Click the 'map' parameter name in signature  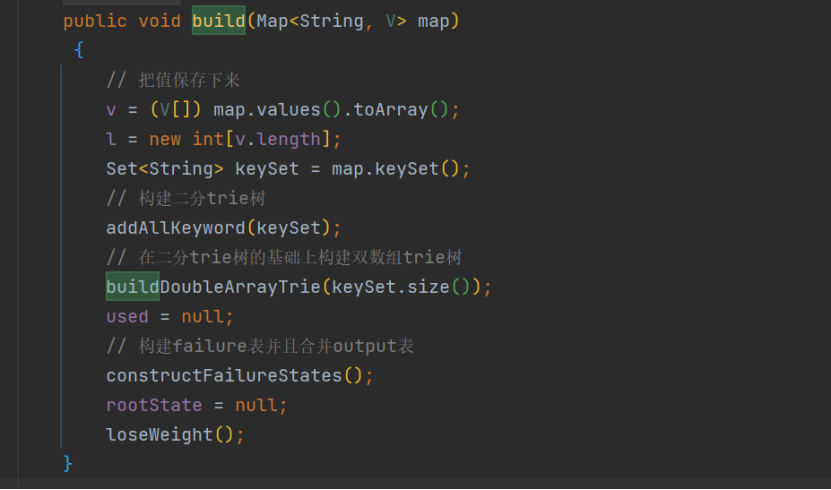point(433,22)
